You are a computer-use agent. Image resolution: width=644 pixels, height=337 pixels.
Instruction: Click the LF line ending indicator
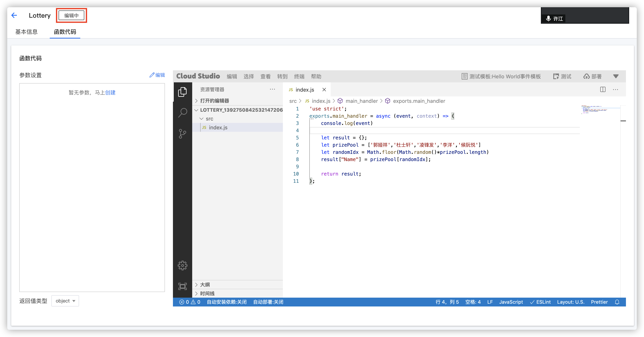[490, 302]
